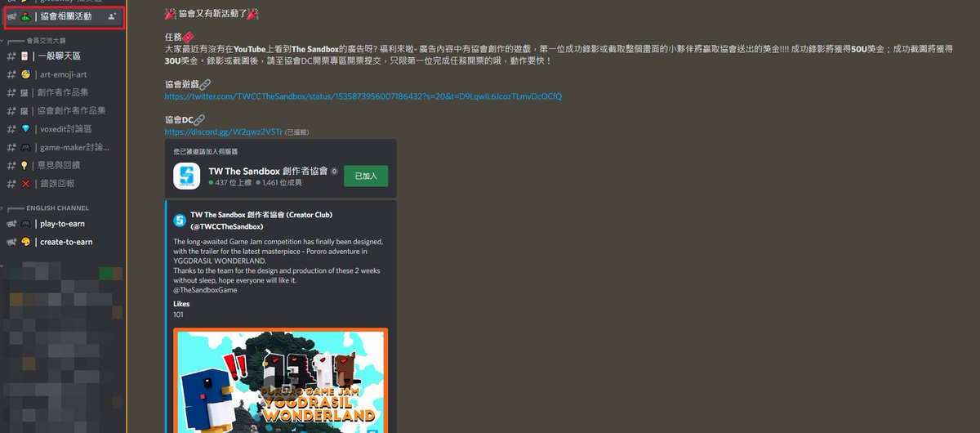Click the hash icon of art-emoji-art
Image resolution: width=980 pixels, height=433 pixels.
pyautogui.click(x=11, y=74)
